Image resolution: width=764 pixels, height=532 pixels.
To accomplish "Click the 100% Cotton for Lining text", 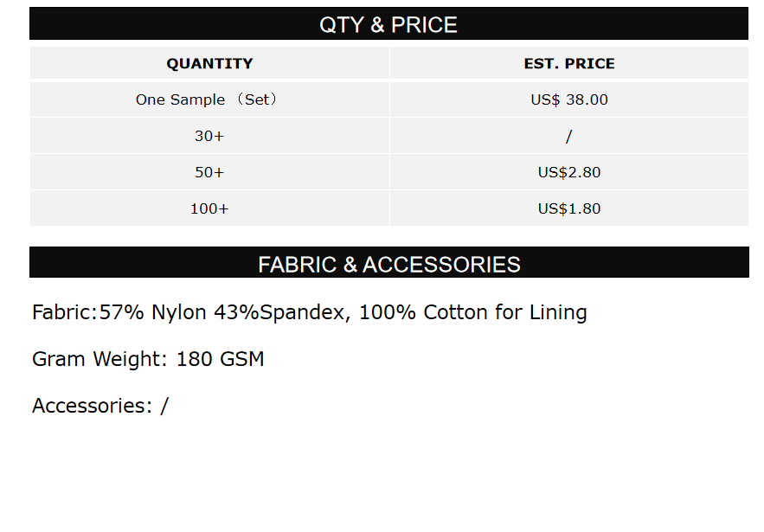I will [472, 312].
